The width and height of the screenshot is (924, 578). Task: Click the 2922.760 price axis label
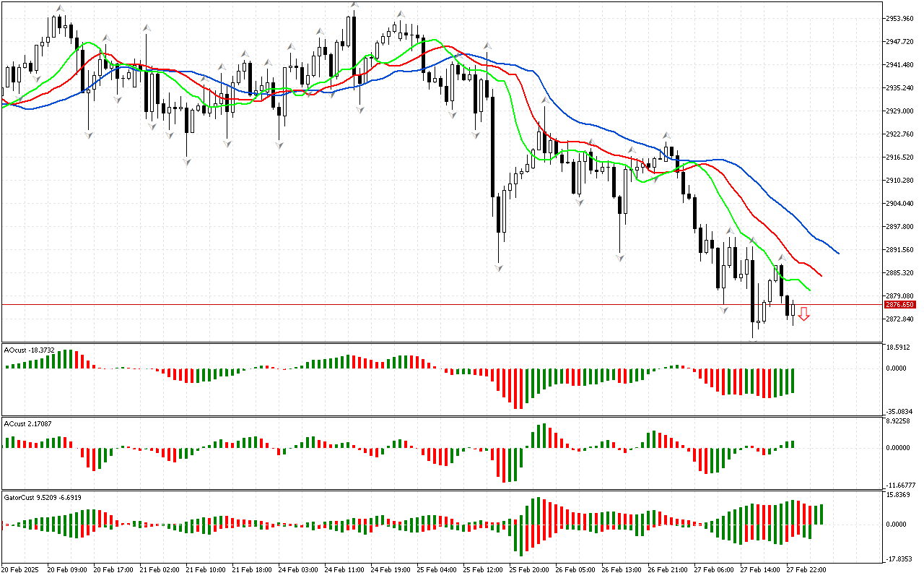[900, 134]
